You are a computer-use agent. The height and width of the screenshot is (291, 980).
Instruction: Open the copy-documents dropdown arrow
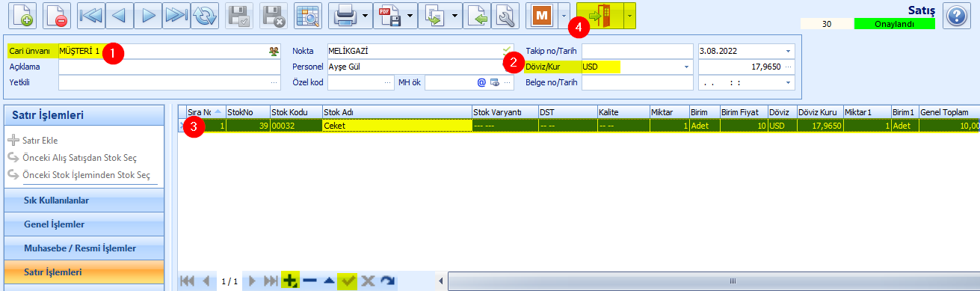pyautogui.click(x=454, y=16)
